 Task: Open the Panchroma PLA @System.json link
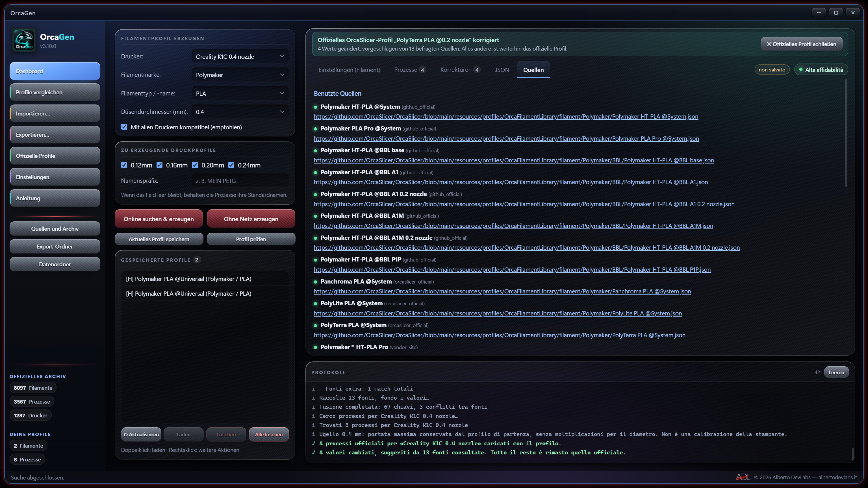click(502, 291)
